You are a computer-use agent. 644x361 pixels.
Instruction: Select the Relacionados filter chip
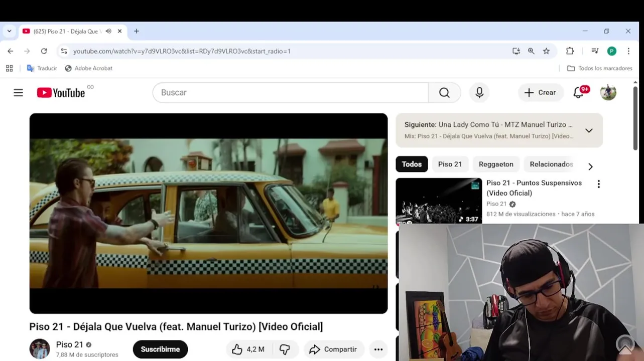pyautogui.click(x=551, y=164)
